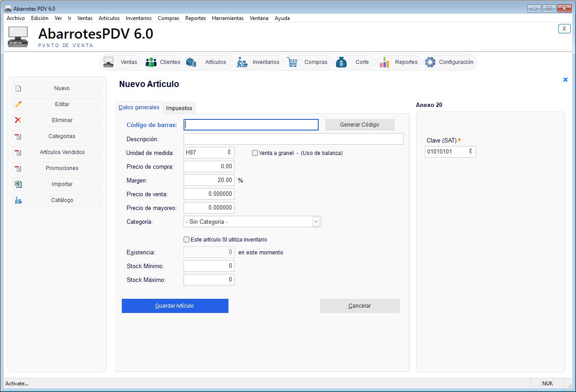
Task: Click Guardar Artículo button
Action: [x=175, y=306]
